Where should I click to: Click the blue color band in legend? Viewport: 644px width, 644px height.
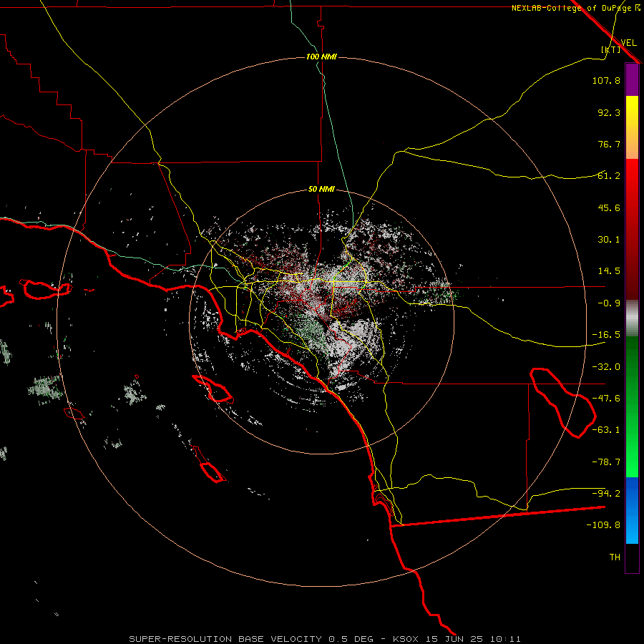pos(632,510)
